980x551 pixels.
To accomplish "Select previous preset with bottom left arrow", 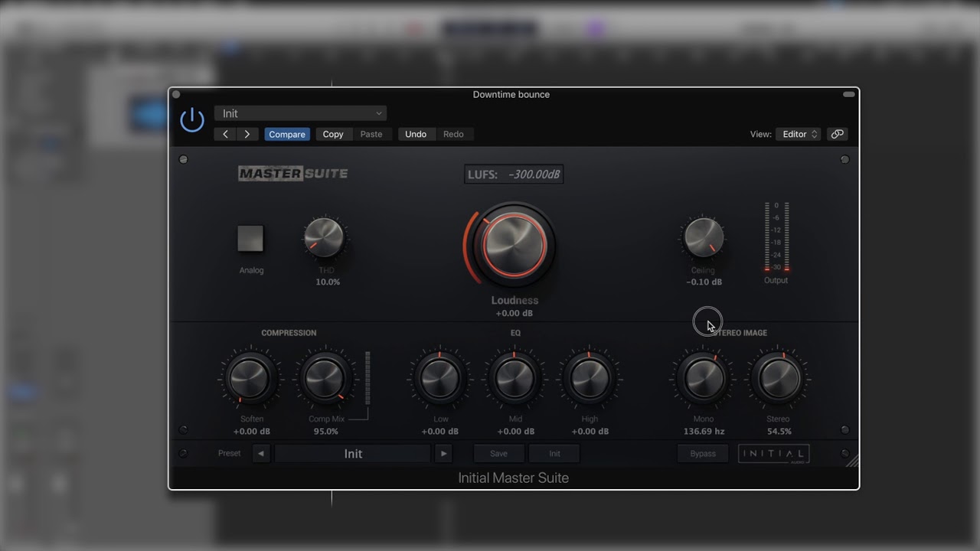I will point(262,454).
